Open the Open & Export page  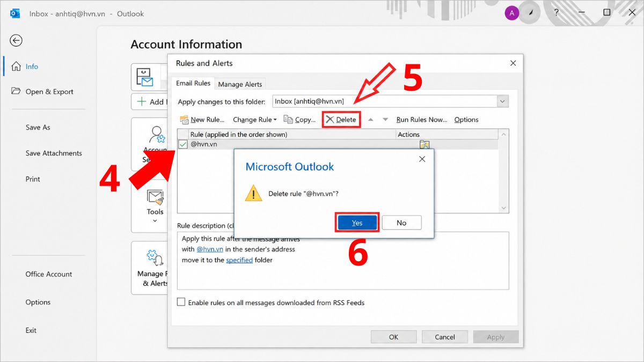43,92
